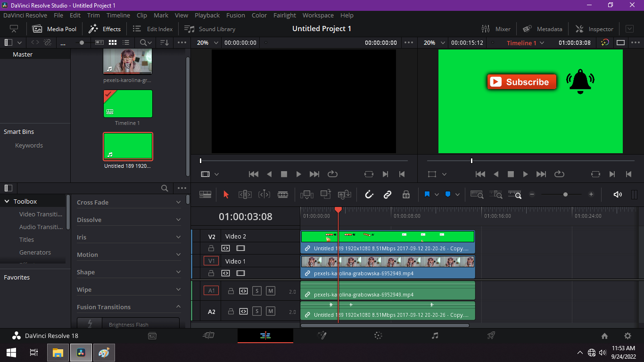Click the media pool sort icon

164,42
